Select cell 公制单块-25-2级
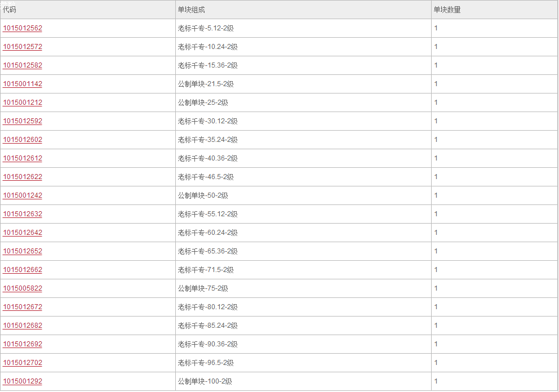 [x=303, y=103]
